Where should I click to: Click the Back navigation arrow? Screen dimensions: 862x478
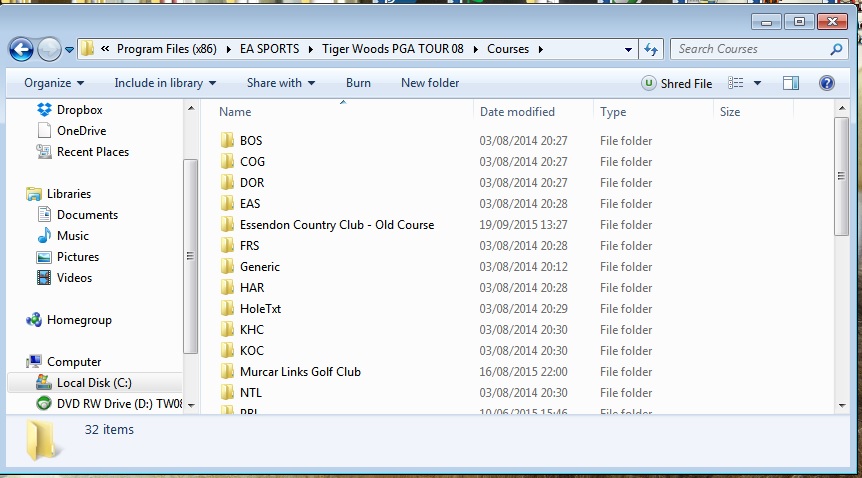(x=21, y=50)
